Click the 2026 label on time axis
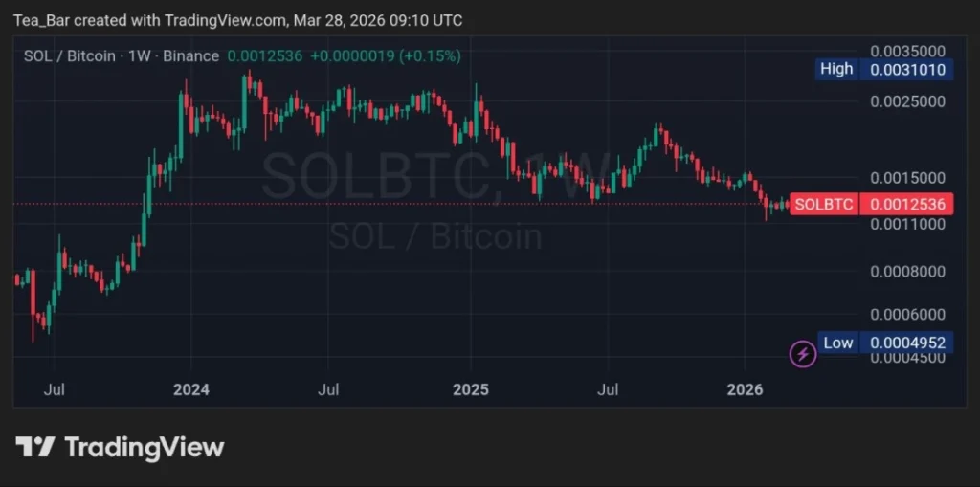The width and height of the screenshot is (980, 487). [x=745, y=389]
